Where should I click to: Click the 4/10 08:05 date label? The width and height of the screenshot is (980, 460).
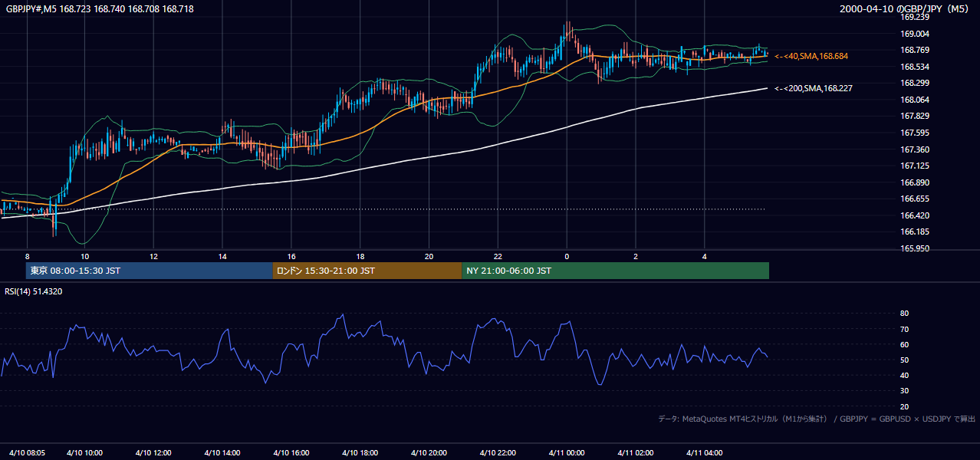click(27, 452)
